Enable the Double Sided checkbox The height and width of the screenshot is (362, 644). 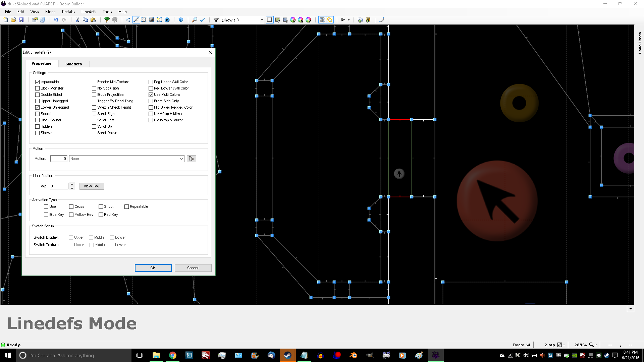point(37,95)
